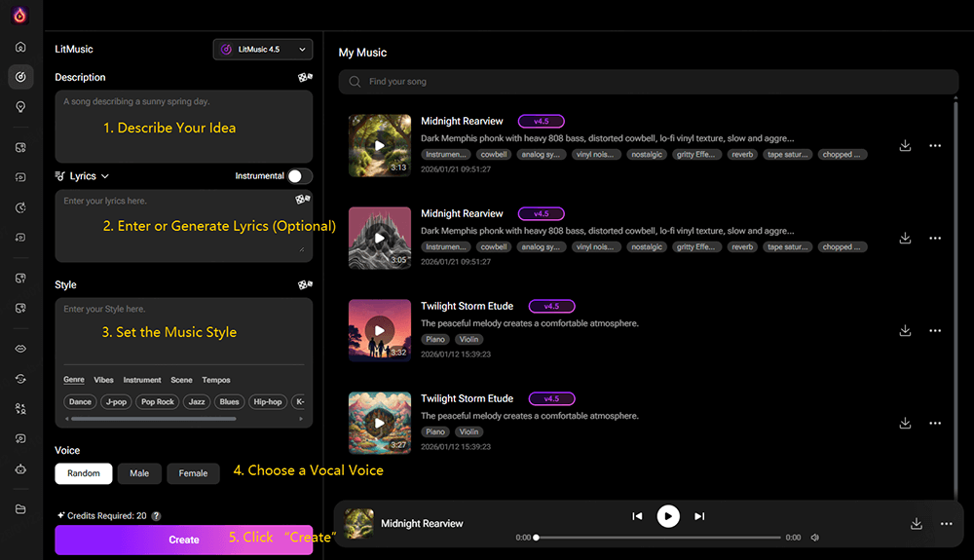Click the genre tags horizontal scrollbar
This screenshot has height=560, width=974.
[x=154, y=419]
